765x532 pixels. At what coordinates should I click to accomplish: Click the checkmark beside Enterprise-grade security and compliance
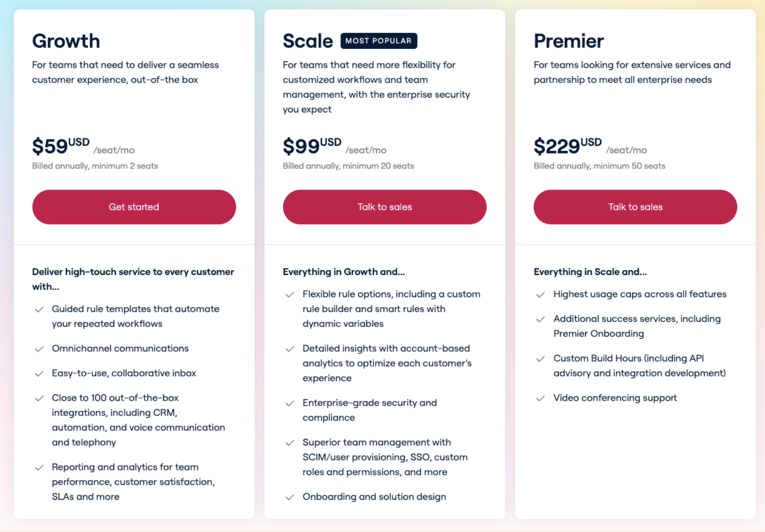[290, 403]
